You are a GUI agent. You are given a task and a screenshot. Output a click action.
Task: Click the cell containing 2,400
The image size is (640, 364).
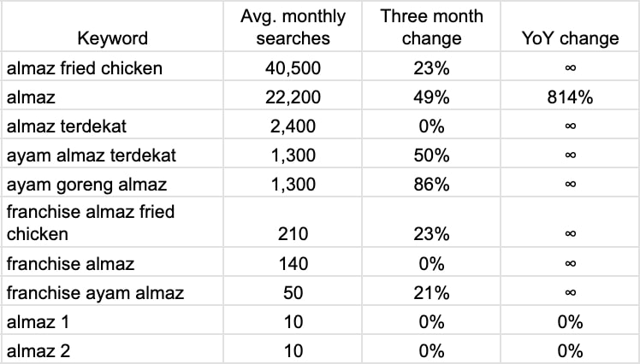point(293,126)
